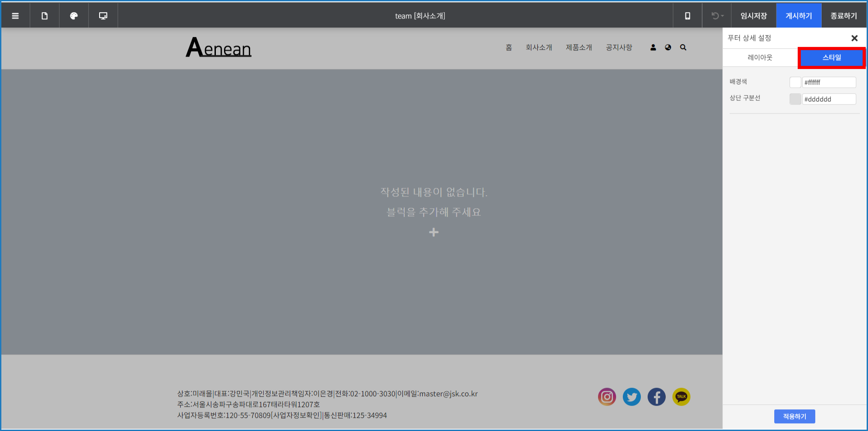Click the page document icon
The width and height of the screenshot is (868, 431).
pyautogui.click(x=45, y=16)
